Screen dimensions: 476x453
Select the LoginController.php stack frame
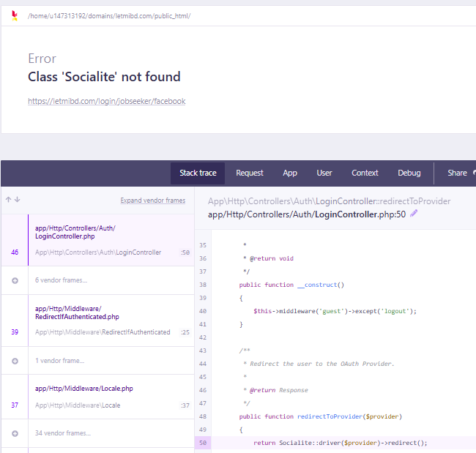click(97, 240)
